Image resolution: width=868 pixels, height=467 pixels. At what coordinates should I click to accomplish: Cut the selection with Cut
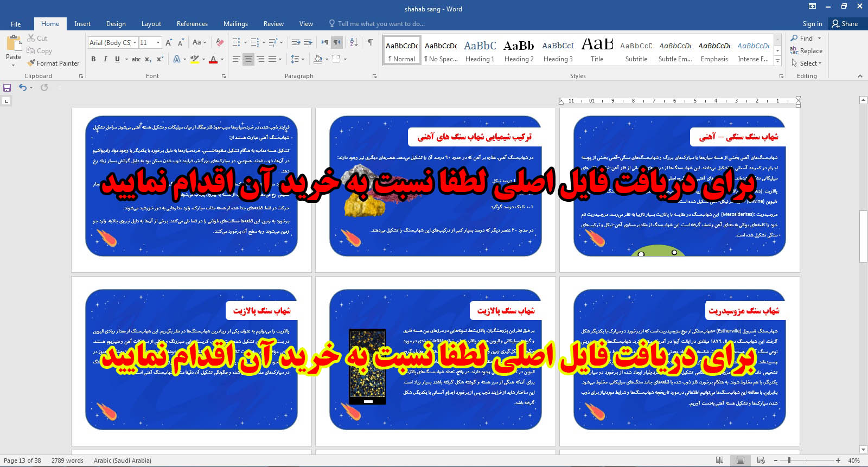[37, 39]
